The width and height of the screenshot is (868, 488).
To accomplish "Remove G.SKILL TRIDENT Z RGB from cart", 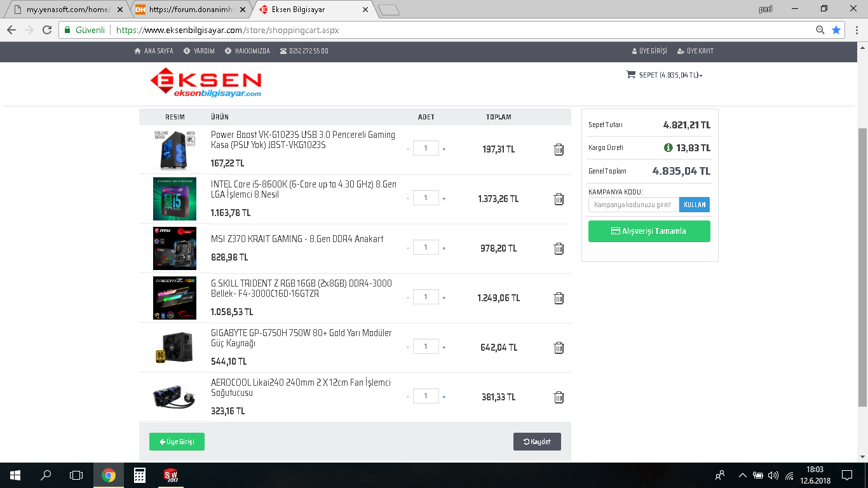I will pyautogui.click(x=559, y=298).
